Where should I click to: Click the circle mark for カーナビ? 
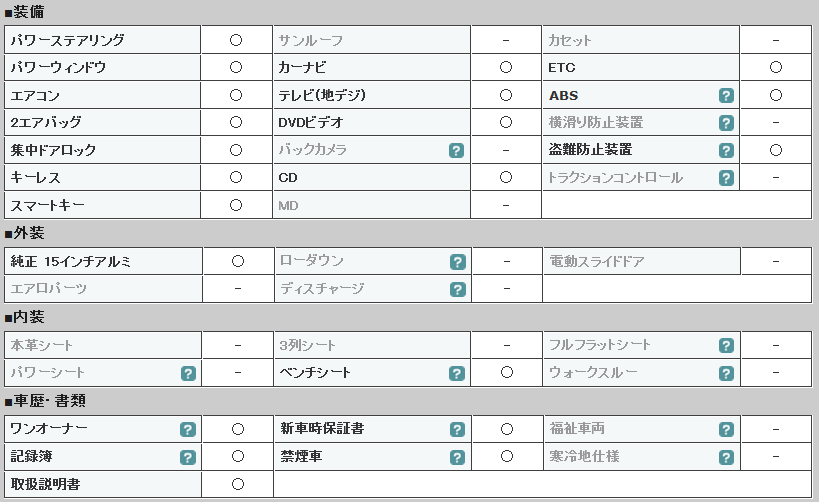[506, 67]
